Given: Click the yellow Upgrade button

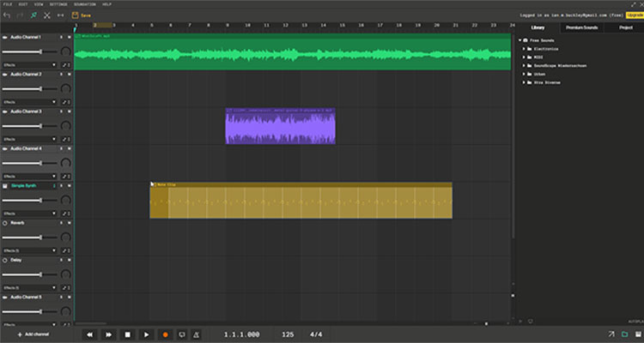Looking at the screenshot, I should click(x=635, y=15).
